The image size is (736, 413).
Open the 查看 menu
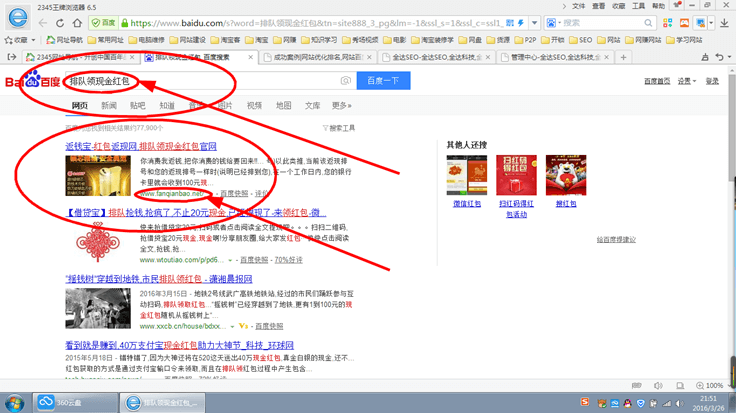[x=598, y=6]
